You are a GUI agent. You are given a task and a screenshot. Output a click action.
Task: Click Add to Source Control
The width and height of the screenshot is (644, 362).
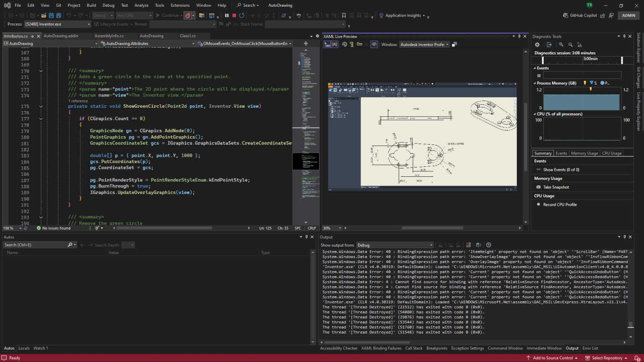[x=553, y=358]
